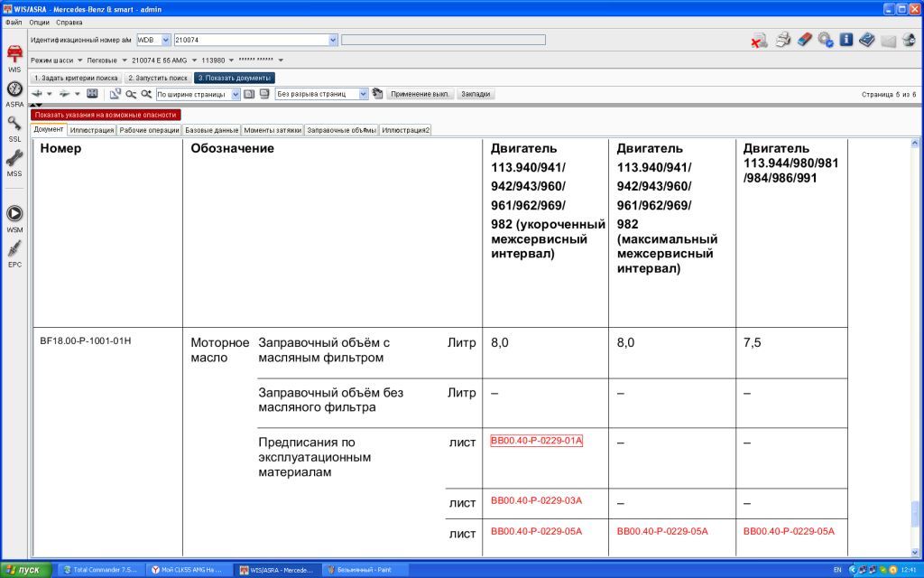Click the Применение выкл. button

pos(420,94)
